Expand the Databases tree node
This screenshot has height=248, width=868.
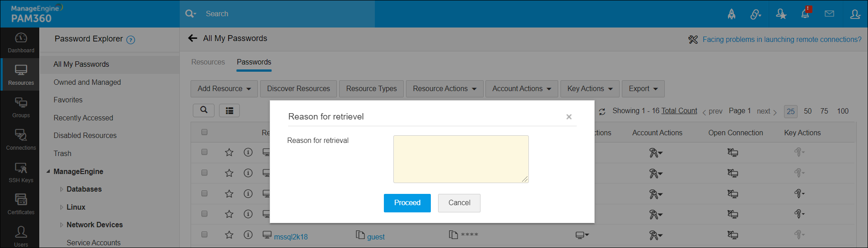point(61,189)
